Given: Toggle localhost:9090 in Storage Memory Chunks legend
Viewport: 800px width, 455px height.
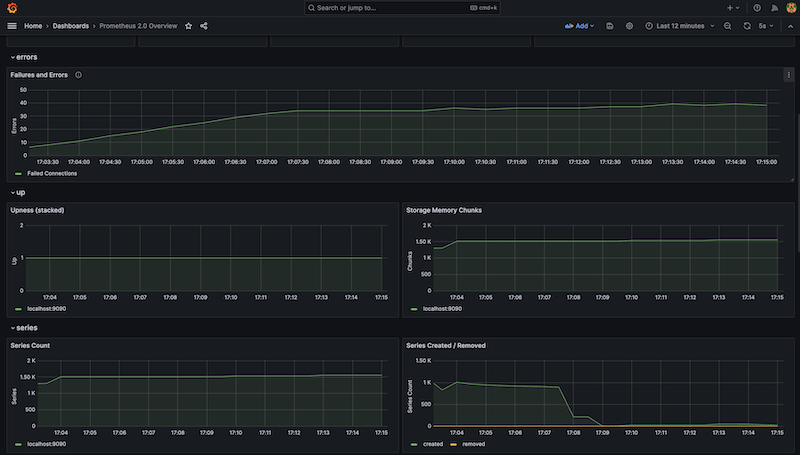Looking at the screenshot, I should [x=442, y=309].
